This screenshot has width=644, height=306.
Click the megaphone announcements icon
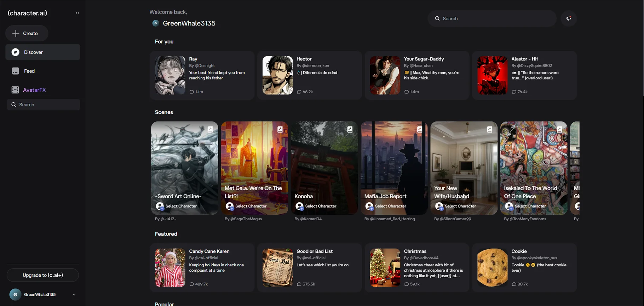[569, 18]
